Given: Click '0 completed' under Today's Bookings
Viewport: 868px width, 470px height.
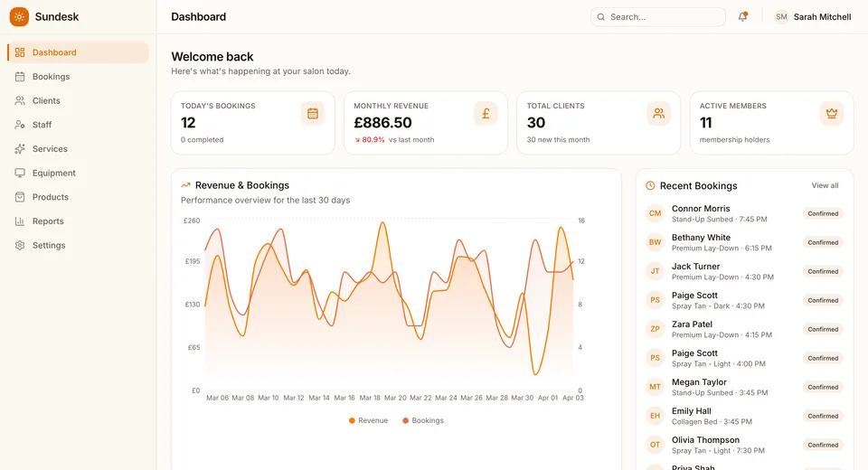Looking at the screenshot, I should click(x=202, y=139).
